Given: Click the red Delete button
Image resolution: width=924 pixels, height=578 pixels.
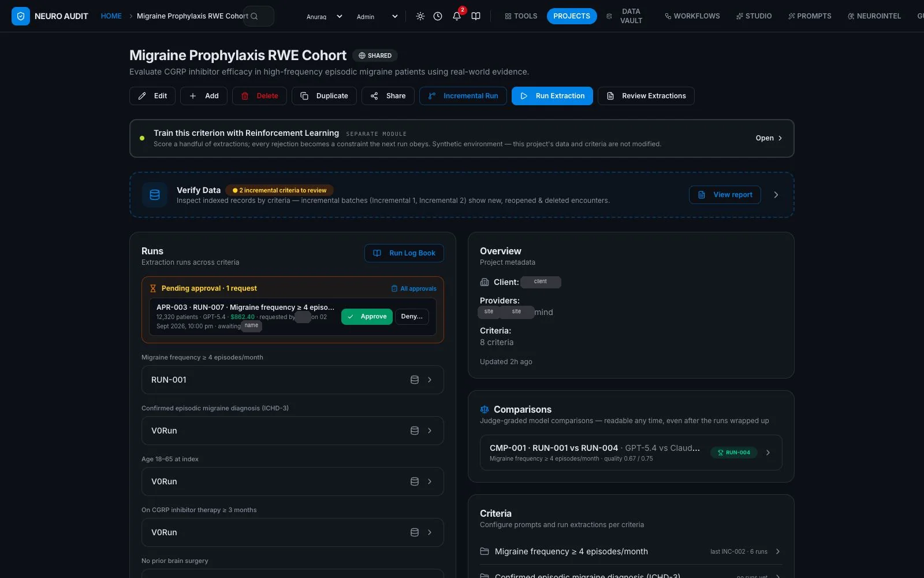Looking at the screenshot, I should pos(260,96).
